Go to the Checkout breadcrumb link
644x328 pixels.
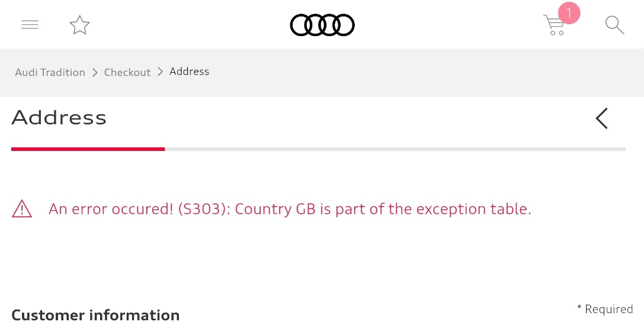[x=127, y=72]
